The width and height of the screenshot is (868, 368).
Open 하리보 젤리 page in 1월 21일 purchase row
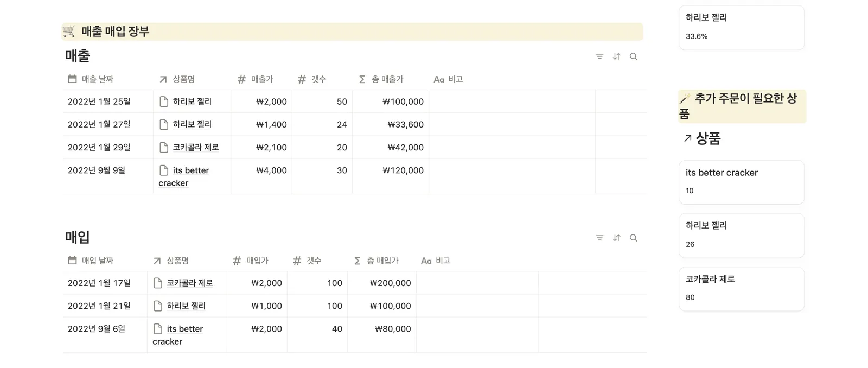(186, 306)
